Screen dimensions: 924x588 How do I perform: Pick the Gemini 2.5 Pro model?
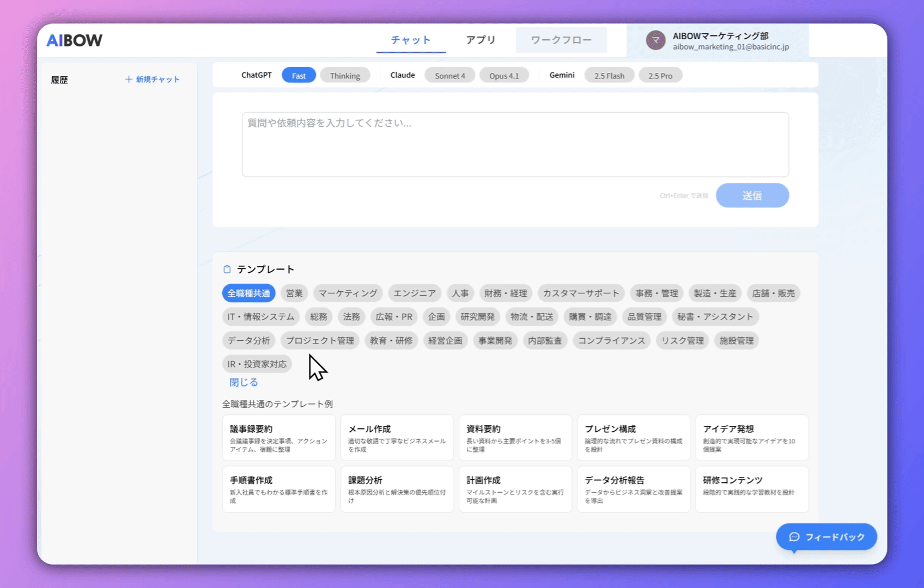[660, 76]
